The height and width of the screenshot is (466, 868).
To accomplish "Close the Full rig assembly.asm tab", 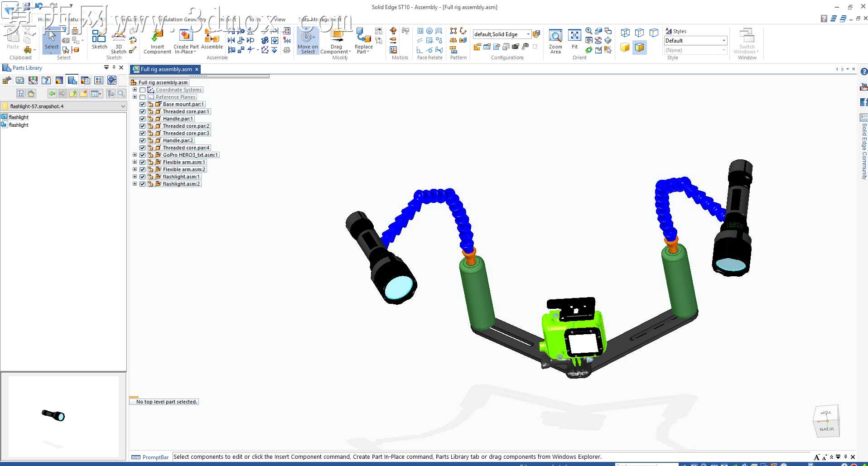I will pos(197,69).
